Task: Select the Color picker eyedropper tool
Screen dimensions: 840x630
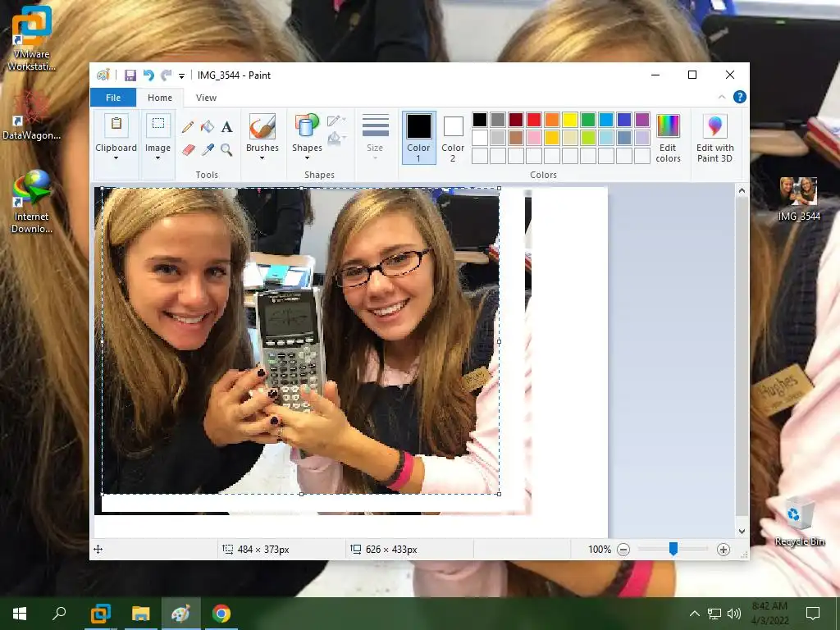Action: 208,149
